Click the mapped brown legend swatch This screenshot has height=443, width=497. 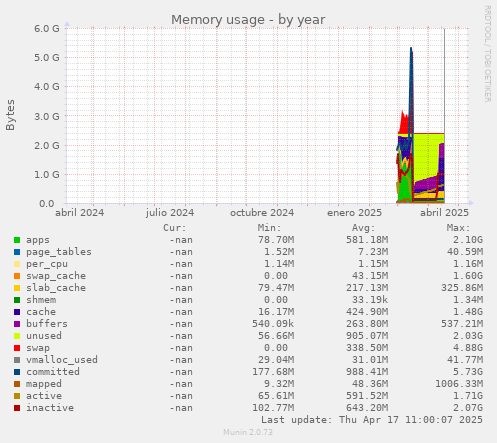[x=17, y=384]
